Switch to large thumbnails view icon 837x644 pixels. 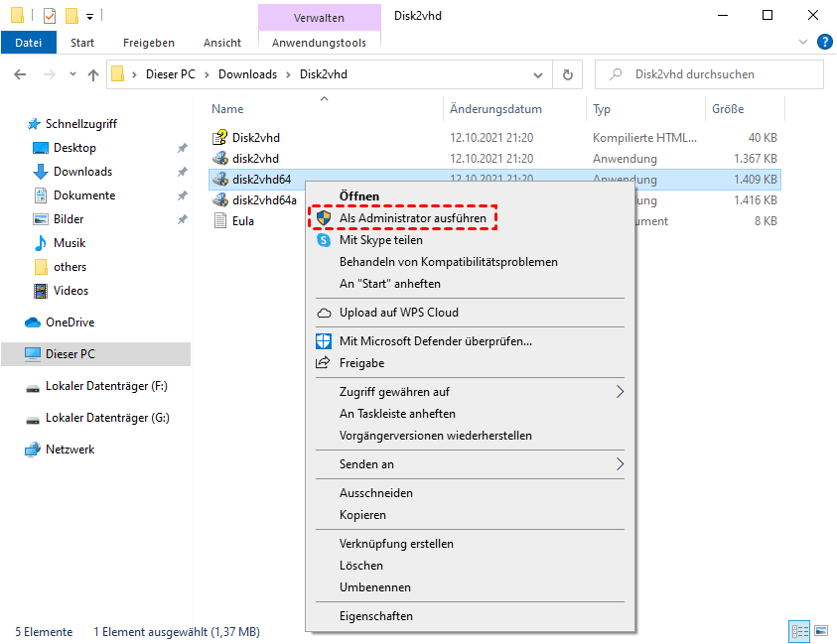tap(821, 631)
